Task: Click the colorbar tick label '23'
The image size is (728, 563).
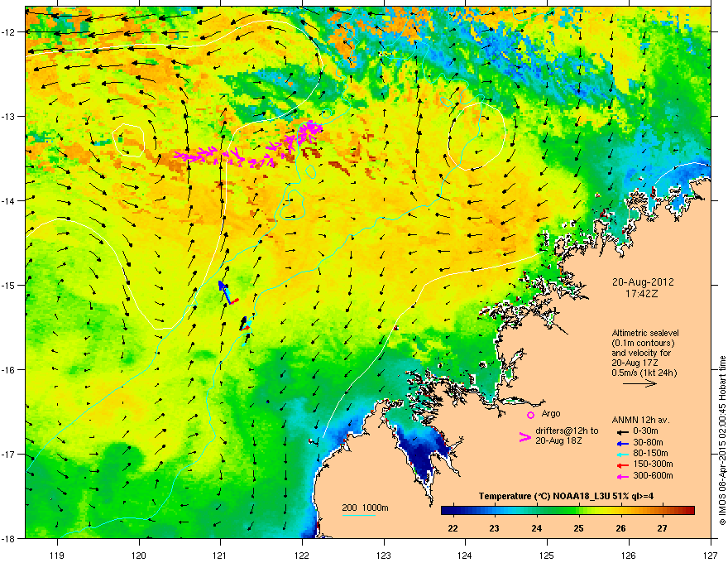Action: pyautogui.click(x=495, y=528)
